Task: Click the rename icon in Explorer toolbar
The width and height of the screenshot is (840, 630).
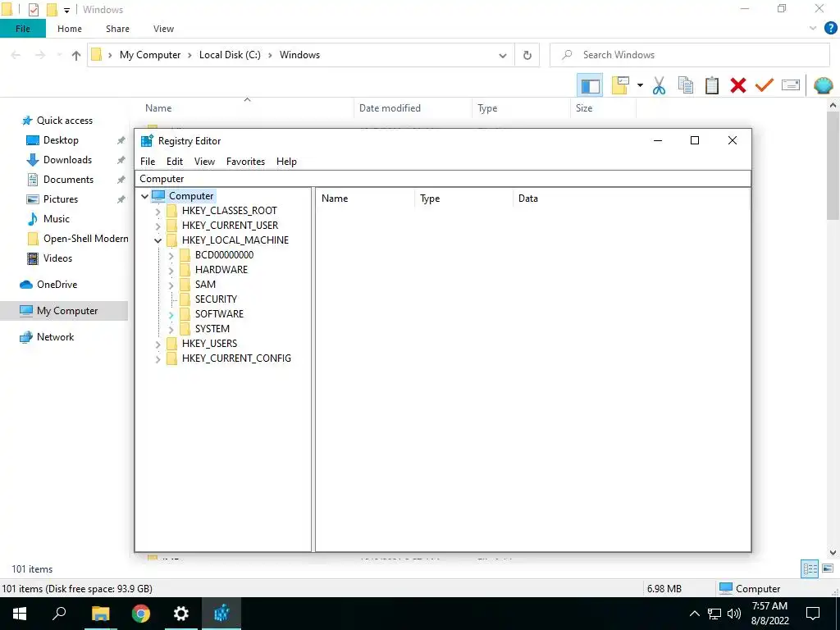Action: (791, 85)
